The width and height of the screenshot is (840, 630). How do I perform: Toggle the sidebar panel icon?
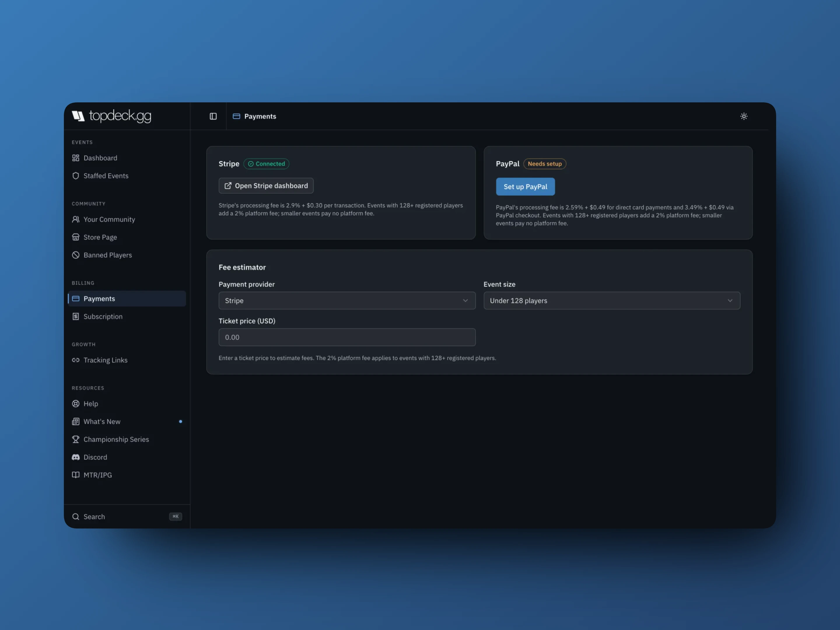coord(213,116)
